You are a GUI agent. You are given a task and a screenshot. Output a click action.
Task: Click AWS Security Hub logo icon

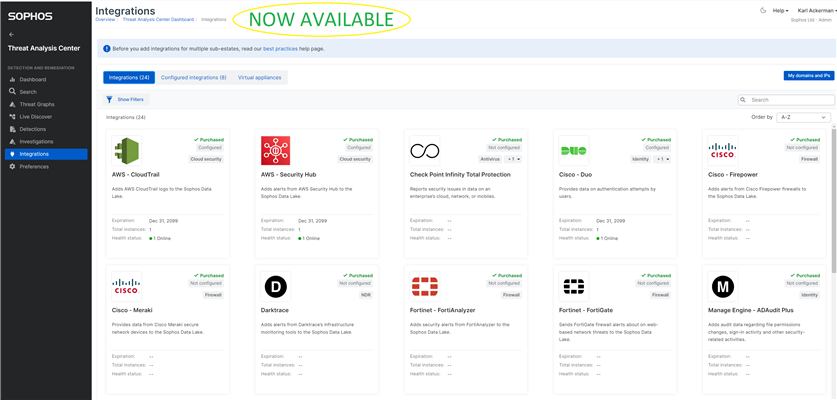click(x=275, y=150)
